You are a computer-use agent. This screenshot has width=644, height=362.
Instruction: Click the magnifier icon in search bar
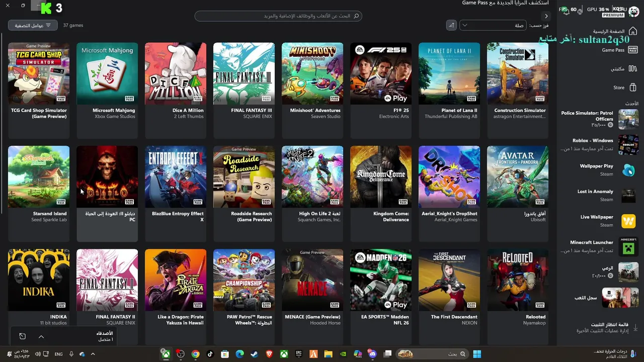coord(356,16)
